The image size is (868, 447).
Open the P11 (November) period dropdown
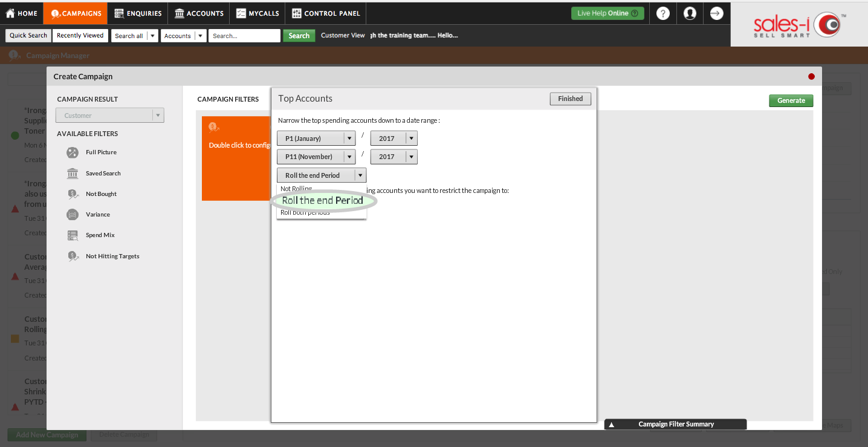pos(316,157)
